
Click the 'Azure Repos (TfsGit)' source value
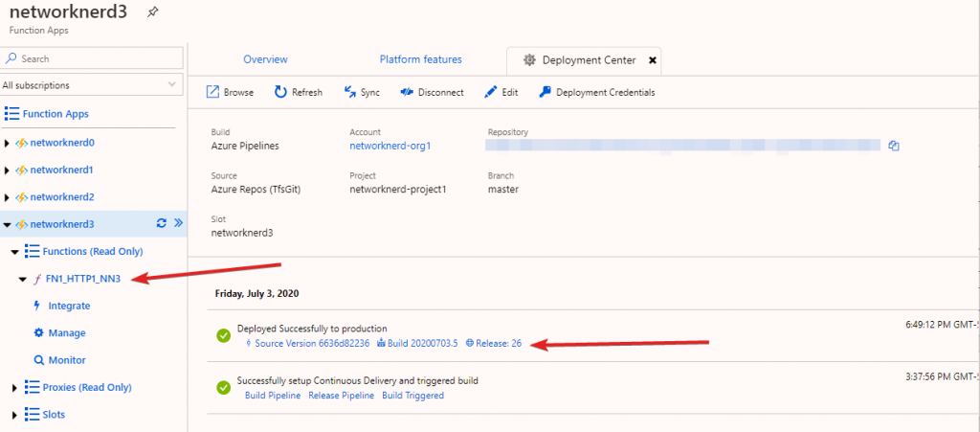pyautogui.click(x=256, y=189)
